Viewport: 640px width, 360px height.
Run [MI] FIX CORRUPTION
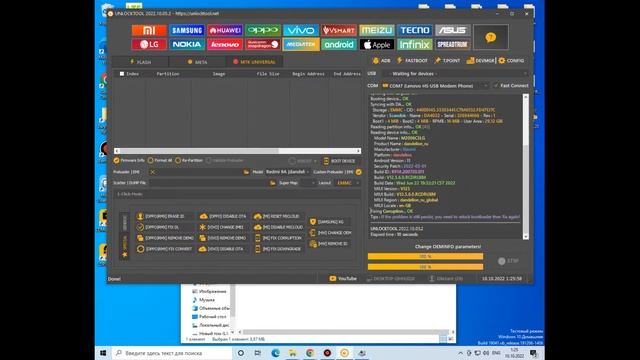[x=279, y=238]
